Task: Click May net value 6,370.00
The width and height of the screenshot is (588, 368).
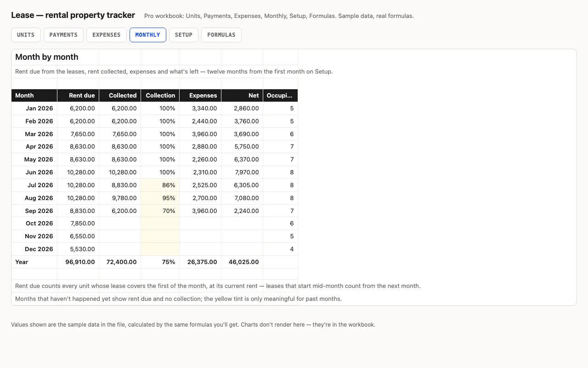Action: [242, 160]
